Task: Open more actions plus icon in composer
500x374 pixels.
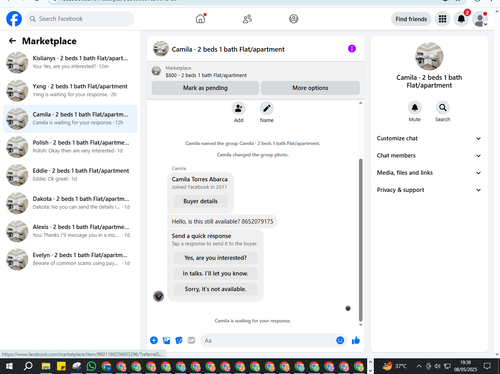Action: point(154,340)
